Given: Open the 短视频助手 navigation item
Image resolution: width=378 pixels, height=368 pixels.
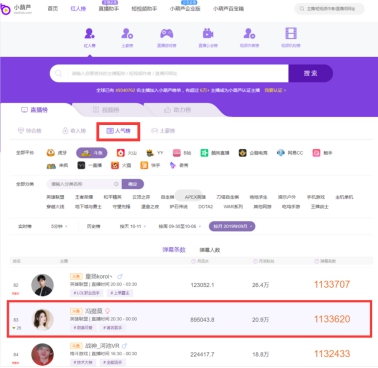Looking at the screenshot, I should click(x=144, y=9).
